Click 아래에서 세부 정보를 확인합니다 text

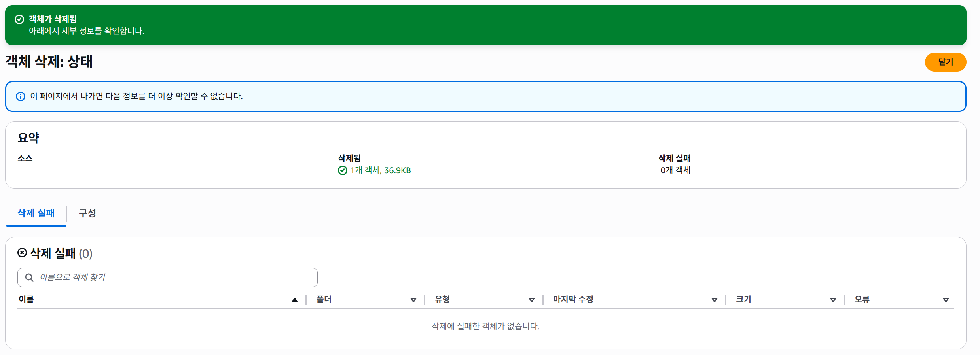click(x=87, y=31)
